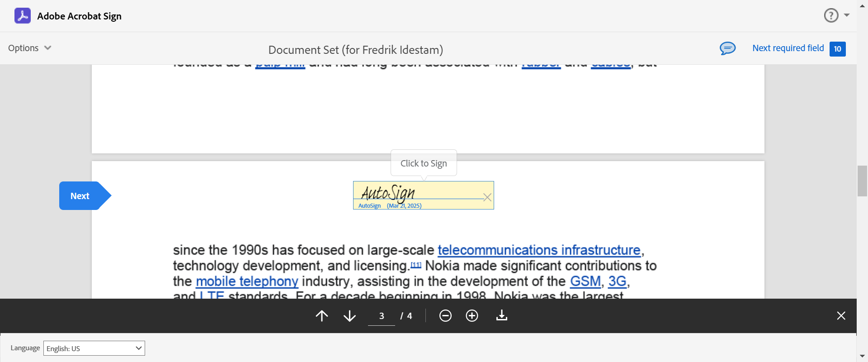The height and width of the screenshot is (362, 868).
Task: Open the telecommunications infrastructure link
Action: (539, 250)
